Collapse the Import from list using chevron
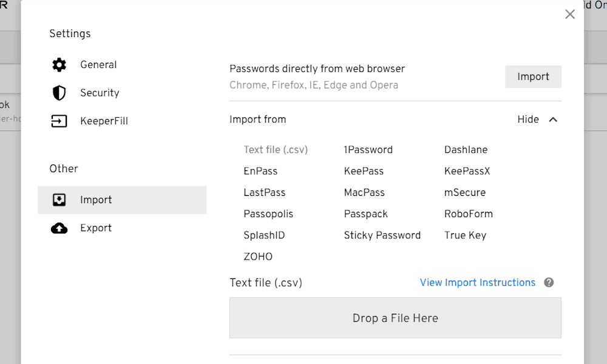Screen dimensions: 607x364 click(x=553, y=120)
